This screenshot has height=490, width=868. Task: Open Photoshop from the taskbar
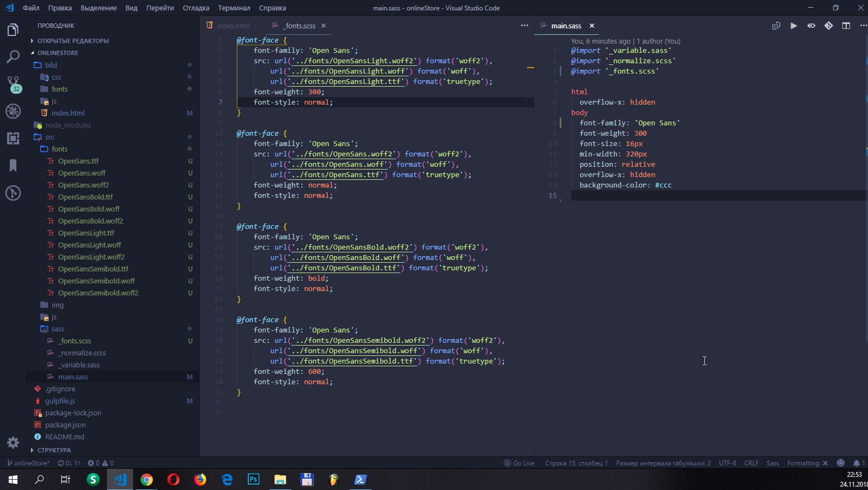click(x=254, y=480)
